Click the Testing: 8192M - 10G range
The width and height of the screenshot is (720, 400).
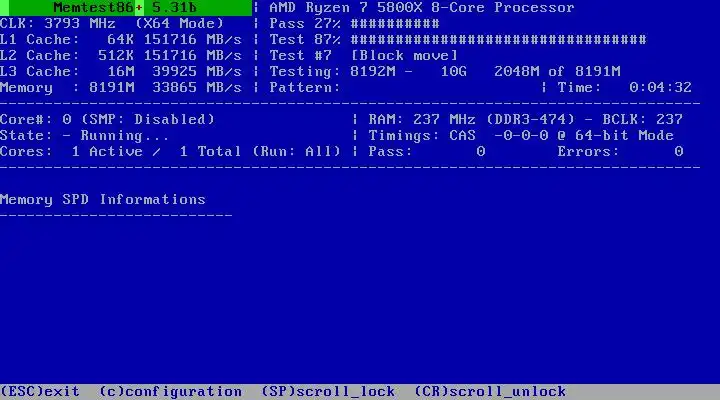point(368,72)
